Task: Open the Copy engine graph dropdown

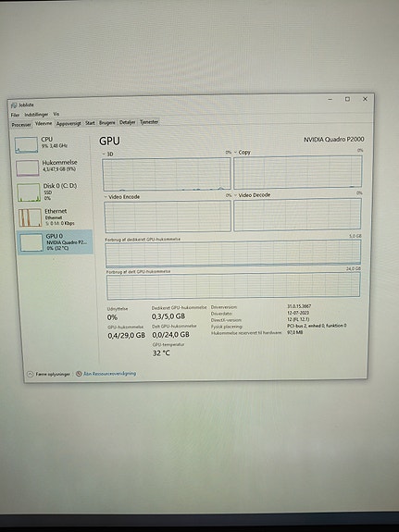Action: click(x=235, y=153)
